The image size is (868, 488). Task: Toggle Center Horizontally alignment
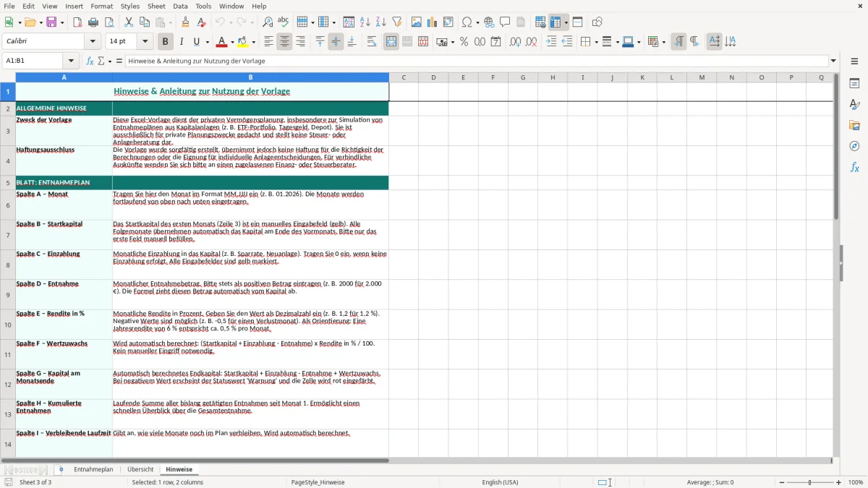point(284,42)
